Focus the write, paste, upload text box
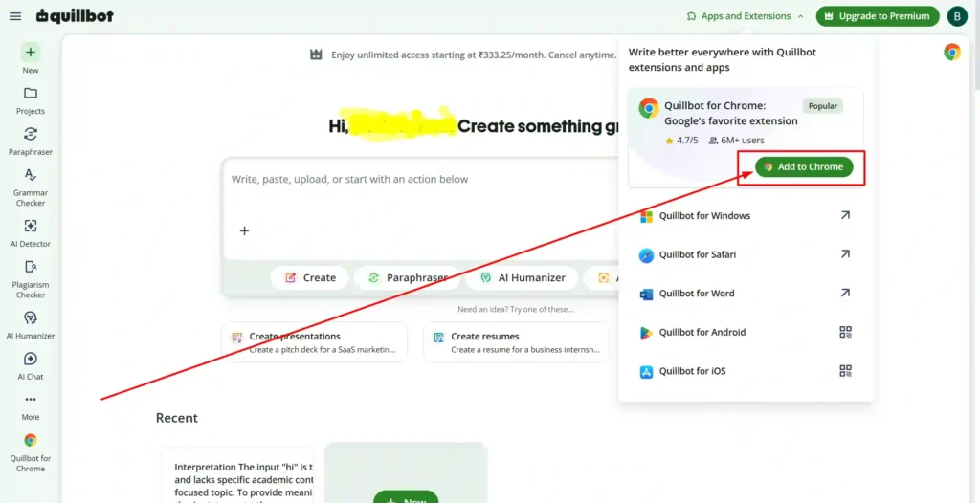 click(421, 180)
